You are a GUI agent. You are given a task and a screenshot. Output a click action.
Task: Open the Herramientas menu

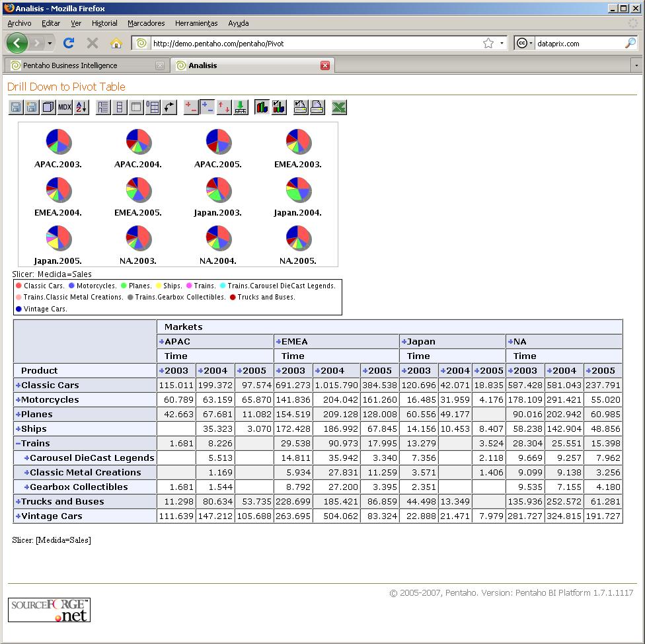(x=196, y=23)
